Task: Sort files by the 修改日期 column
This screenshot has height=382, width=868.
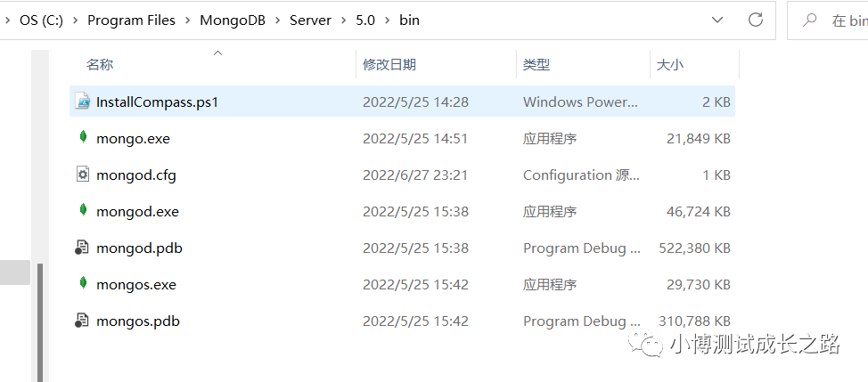Action: 389,64
